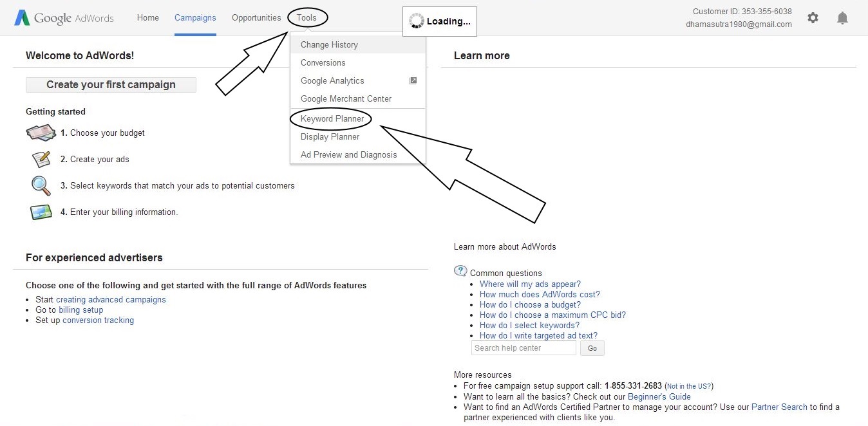Click the 'Learn more' heading
868x426 pixels.
click(x=482, y=56)
